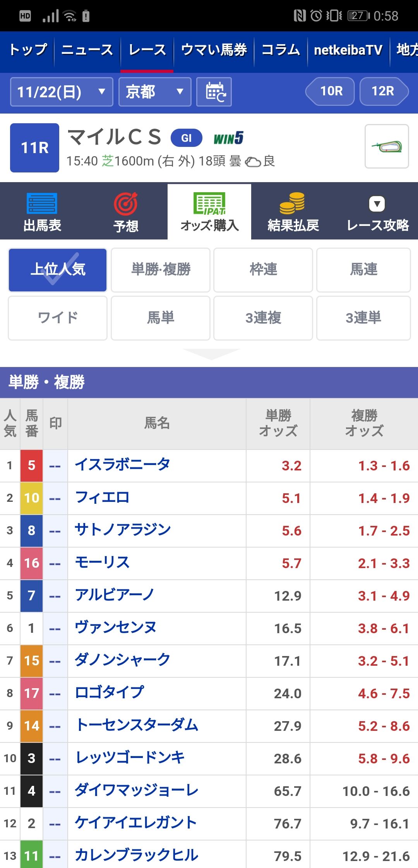Select the 単勝・複勝 odds filter

click(x=161, y=270)
